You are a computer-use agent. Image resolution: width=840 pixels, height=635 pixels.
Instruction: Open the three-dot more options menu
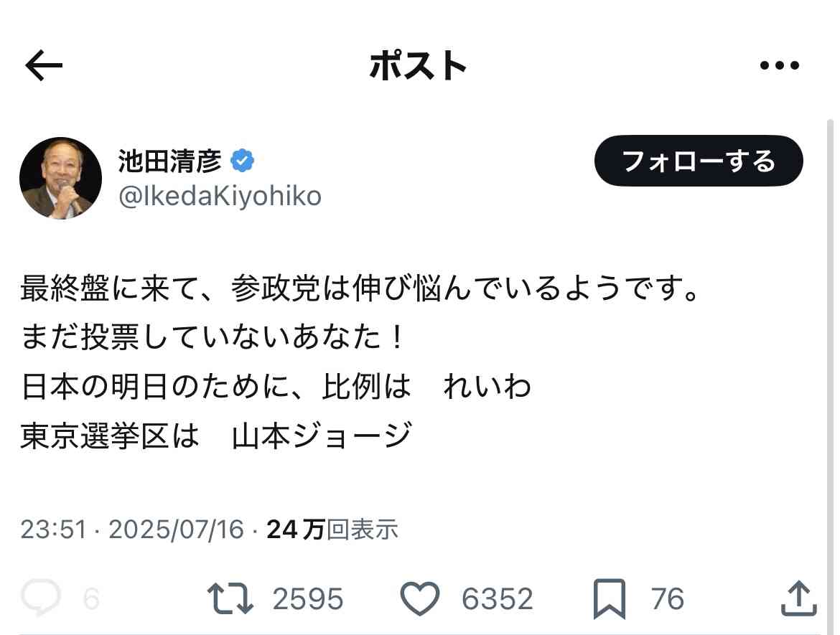coord(780,65)
